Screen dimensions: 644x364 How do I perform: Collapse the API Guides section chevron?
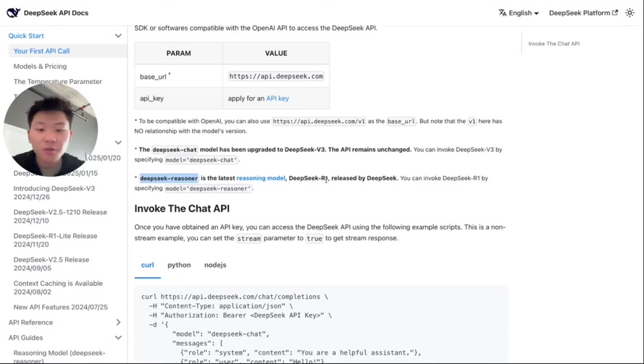point(118,338)
